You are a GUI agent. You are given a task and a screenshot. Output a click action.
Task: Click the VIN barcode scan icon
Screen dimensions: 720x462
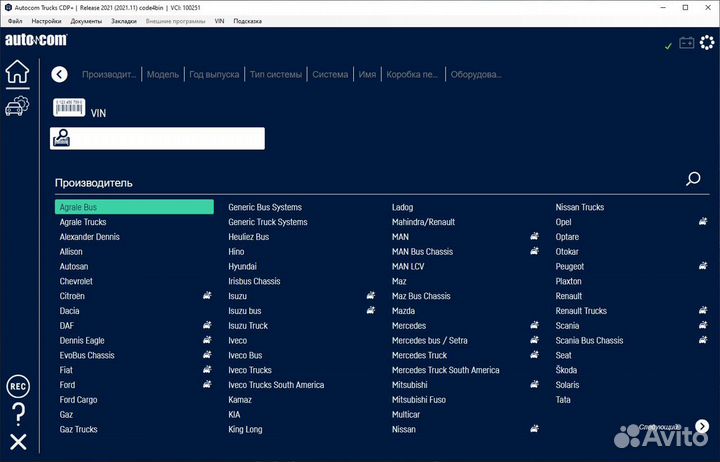pyautogui.click(x=69, y=109)
